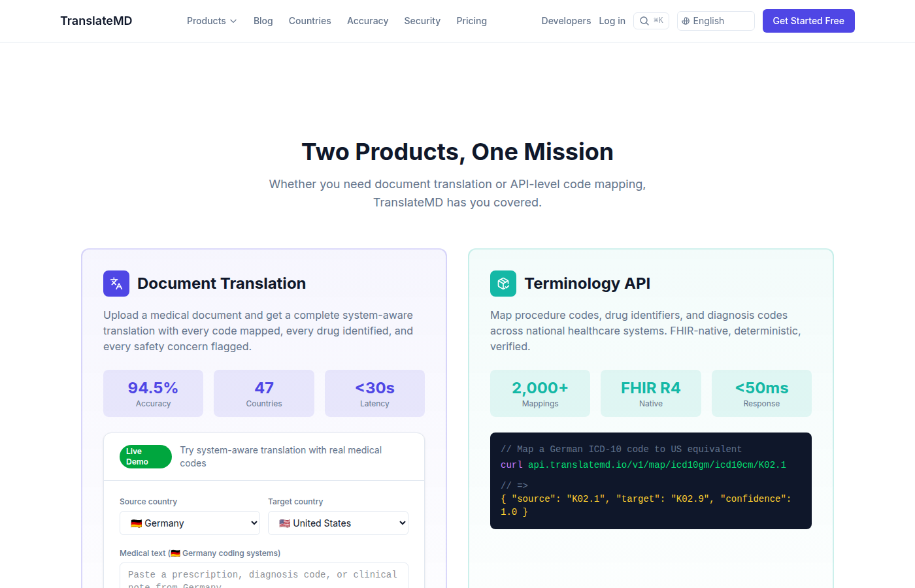
Task: Click the 47 Countries stat
Action: coord(264,393)
